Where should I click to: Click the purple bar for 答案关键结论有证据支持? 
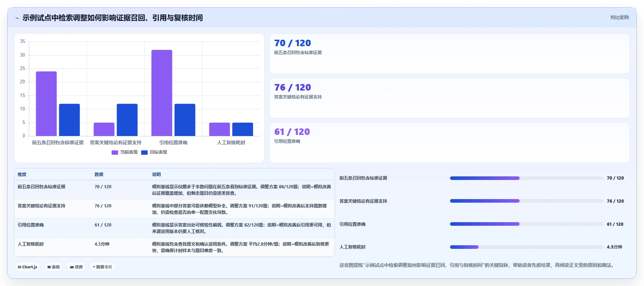pyautogui.click(x=104, y=129)
